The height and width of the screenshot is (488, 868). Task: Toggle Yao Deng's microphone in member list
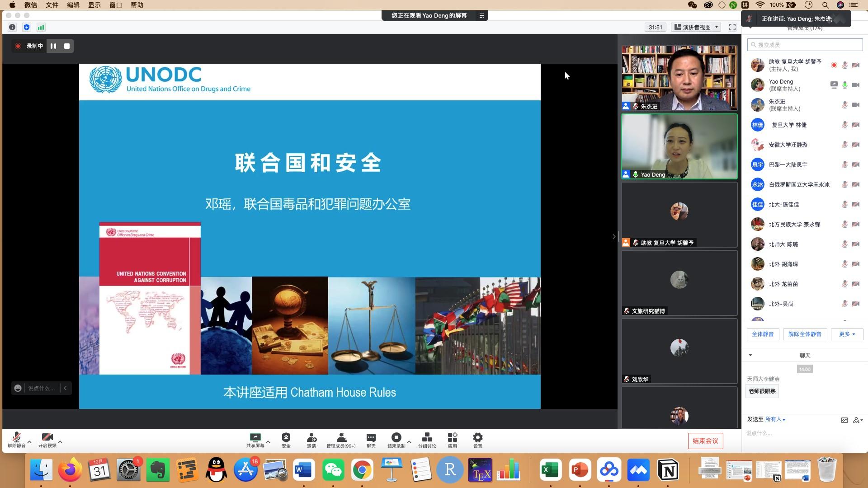point(844,85)
